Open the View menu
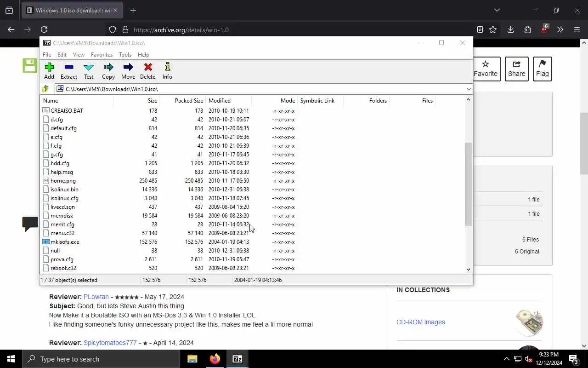This screenshot has width=588, height=368. (79, 54)
